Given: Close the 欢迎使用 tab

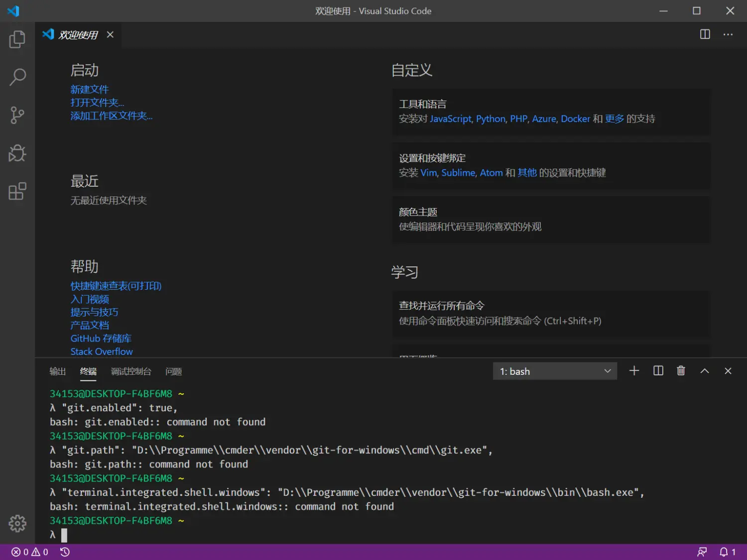Looking at the screenshot, I should pyautogui.click(x=110, y=34).
